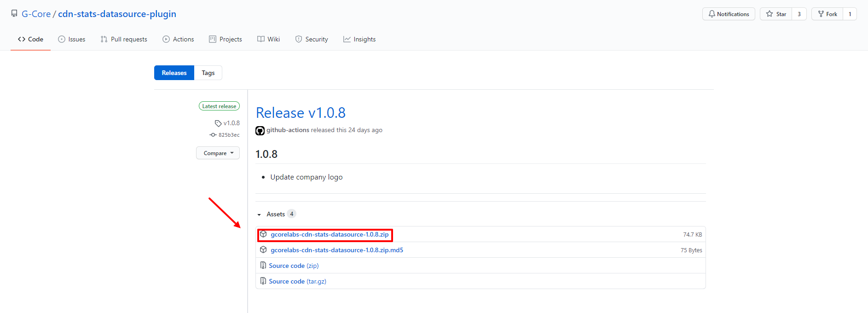Screen dimensions: 868x313
Task: Open the Insights tab
Action: [359, 39]
